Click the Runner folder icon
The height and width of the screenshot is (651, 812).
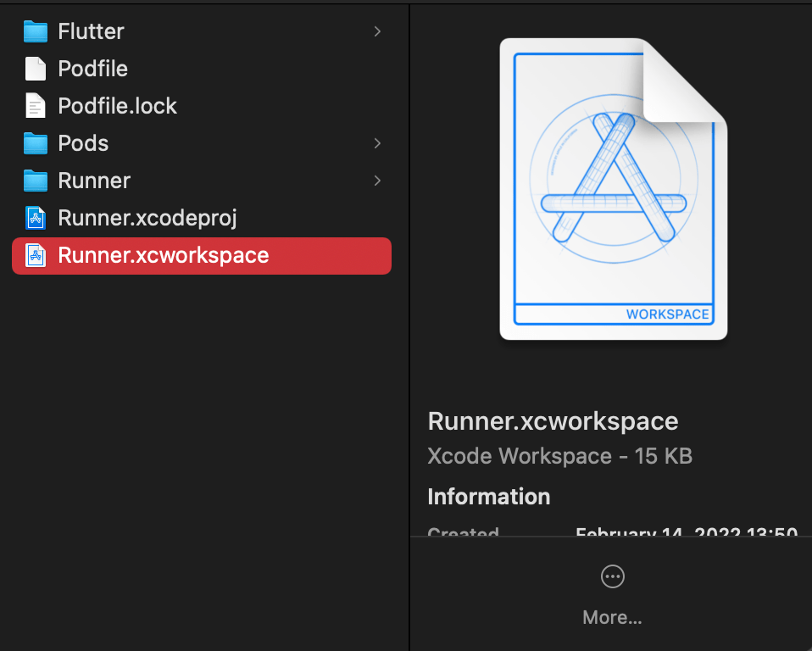coord(35,181)
